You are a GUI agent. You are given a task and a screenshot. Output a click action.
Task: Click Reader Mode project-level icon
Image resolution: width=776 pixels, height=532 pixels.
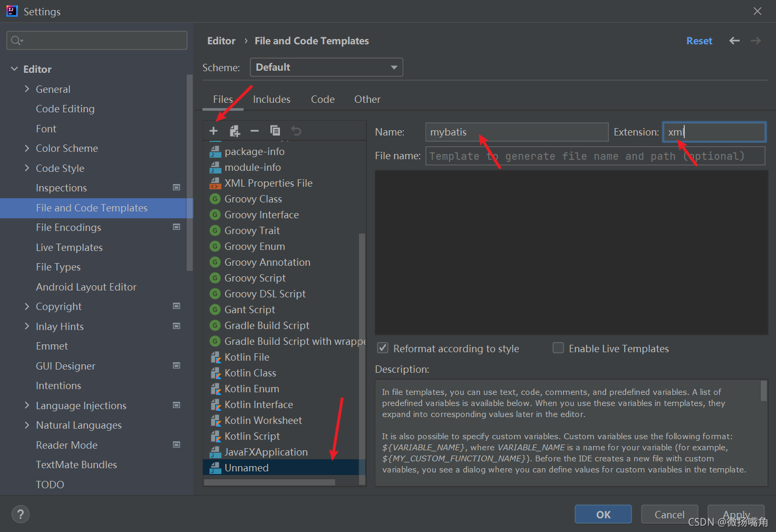click(177, 444)
